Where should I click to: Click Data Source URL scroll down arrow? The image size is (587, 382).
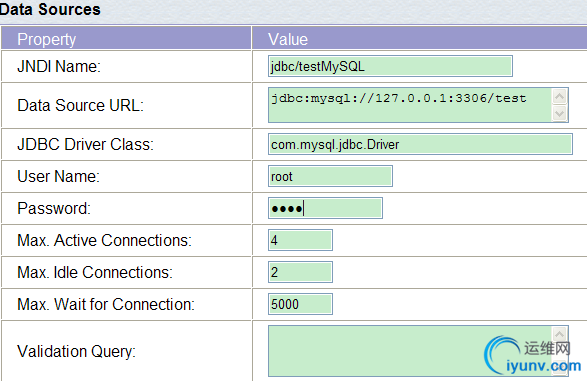point(560,113)
